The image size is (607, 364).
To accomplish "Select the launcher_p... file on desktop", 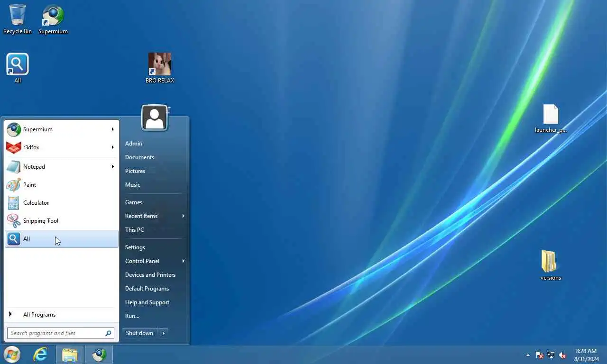I will (551, 118).
